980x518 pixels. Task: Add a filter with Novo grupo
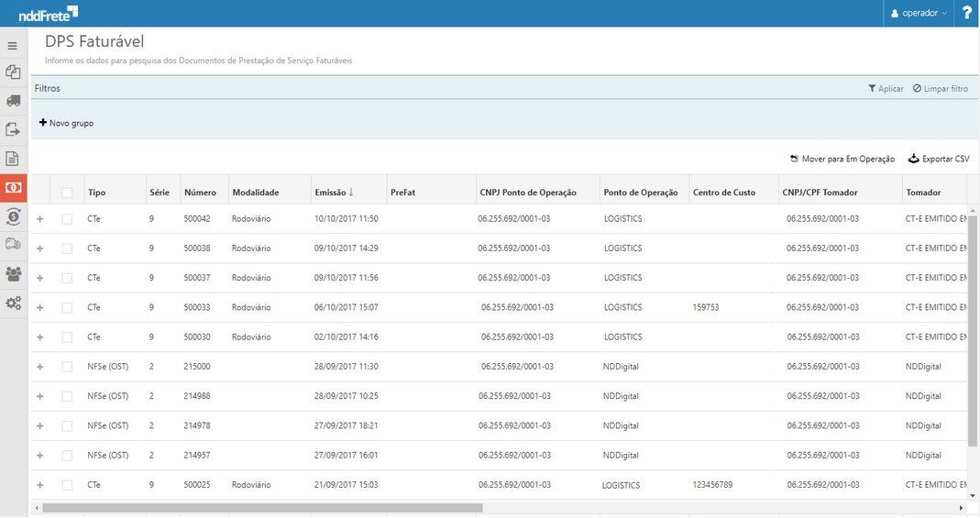(x=66, y=123)
